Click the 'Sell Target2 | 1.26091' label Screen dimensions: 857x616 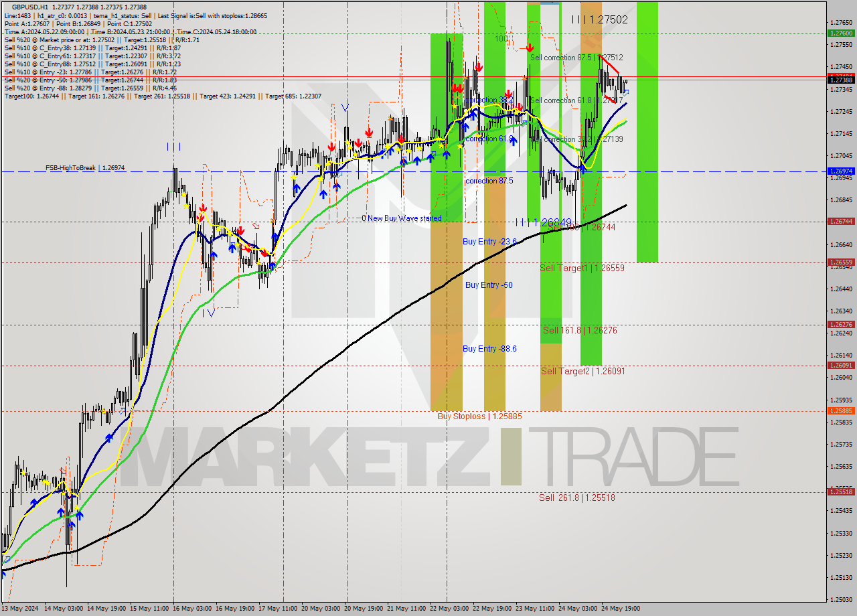(583, 371)
